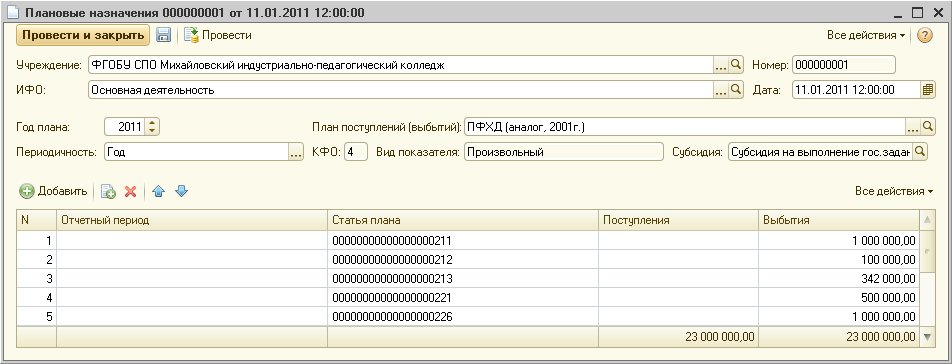The height and width of the screenshot is (364, 952).
Task: Open Периодичность selection ellipsis button
Action: 295,152
